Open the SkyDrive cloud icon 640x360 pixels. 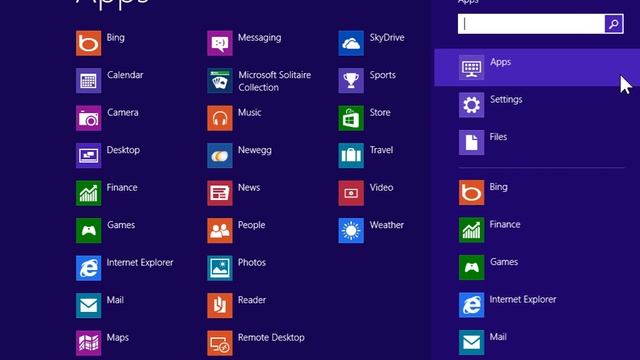tap(351, 43)
